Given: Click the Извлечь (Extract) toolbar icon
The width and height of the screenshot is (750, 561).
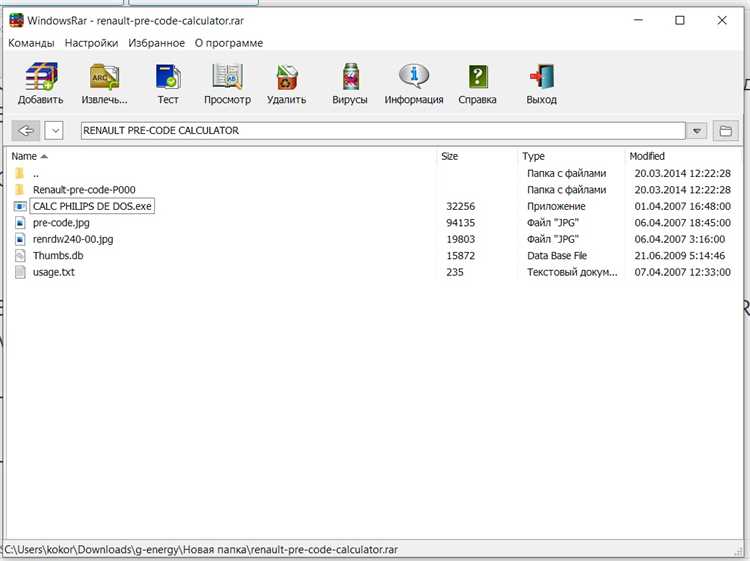Looking at the screenshot, I should click(x=104, y=77).
